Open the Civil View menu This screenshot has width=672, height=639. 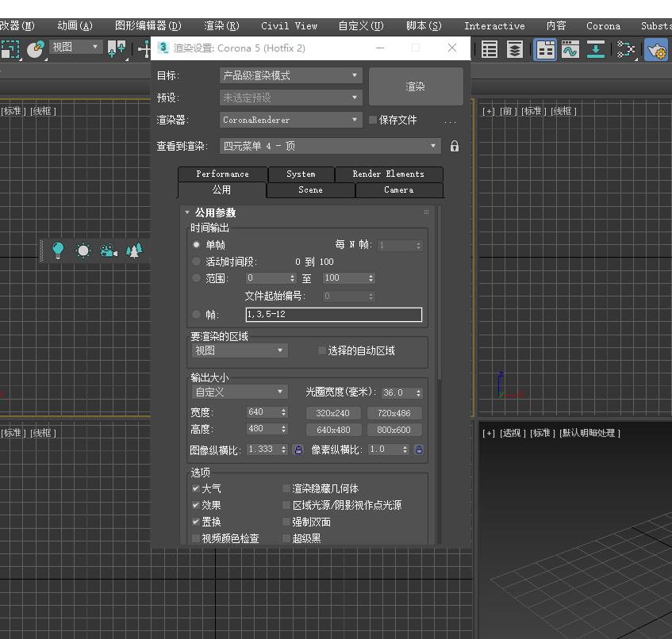(x=289, y=25)
